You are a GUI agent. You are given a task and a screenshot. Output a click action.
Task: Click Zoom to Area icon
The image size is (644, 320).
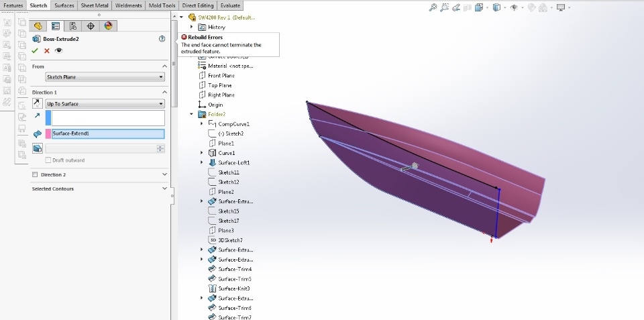(x=444, y=7)
